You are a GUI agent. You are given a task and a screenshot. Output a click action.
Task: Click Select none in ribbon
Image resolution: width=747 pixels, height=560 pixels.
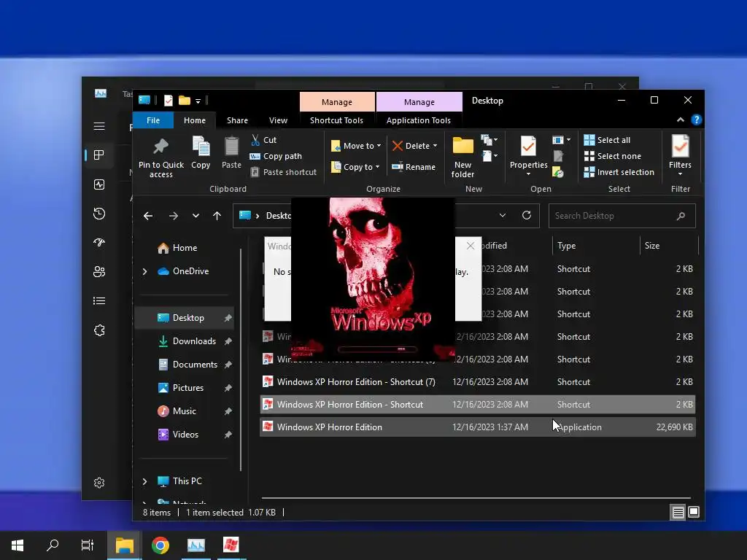613,156
